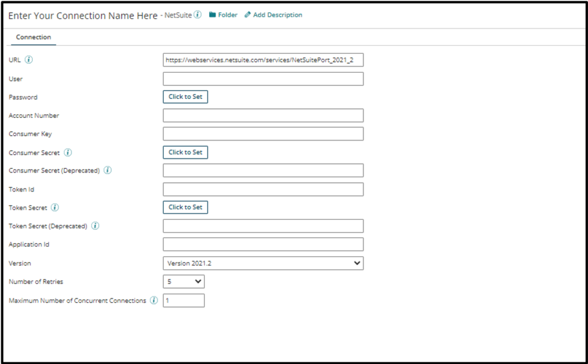Image resolution: width=588 pixels, height=364 pixels.
Task: Focus the User input field
Action: click(263, 79)
